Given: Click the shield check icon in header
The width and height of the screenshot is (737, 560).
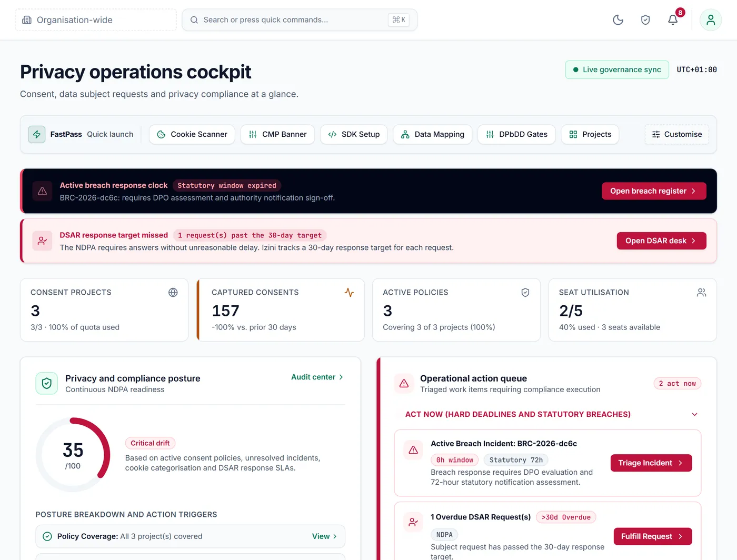Looking at the screenshot, I should point(645,20).
